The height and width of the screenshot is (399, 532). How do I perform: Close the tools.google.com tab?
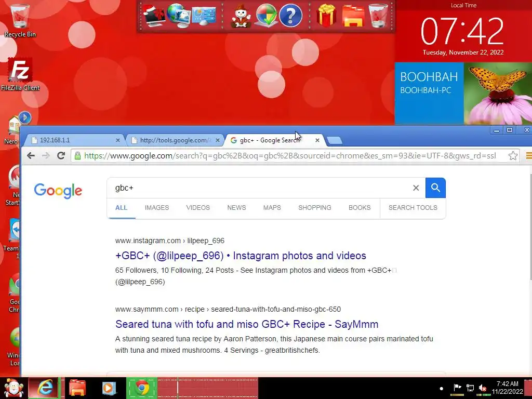(x=218, y=140)
